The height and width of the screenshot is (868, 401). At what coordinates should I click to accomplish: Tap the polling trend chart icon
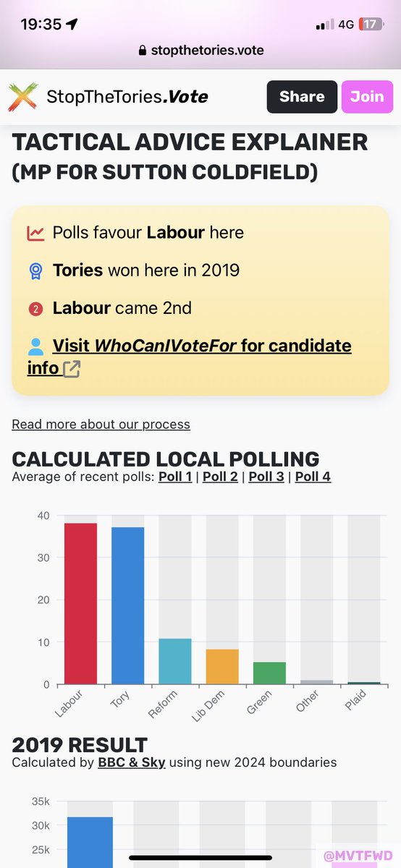coord(35,233)
